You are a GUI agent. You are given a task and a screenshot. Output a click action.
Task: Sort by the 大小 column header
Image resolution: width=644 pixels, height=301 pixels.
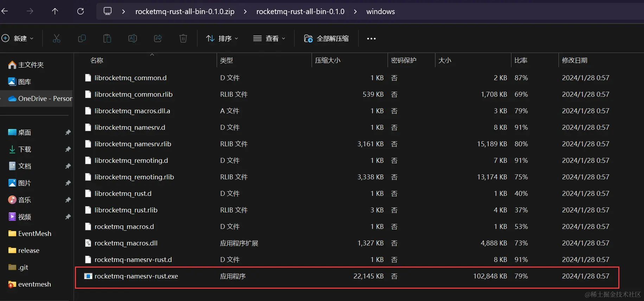pos(445,60)
